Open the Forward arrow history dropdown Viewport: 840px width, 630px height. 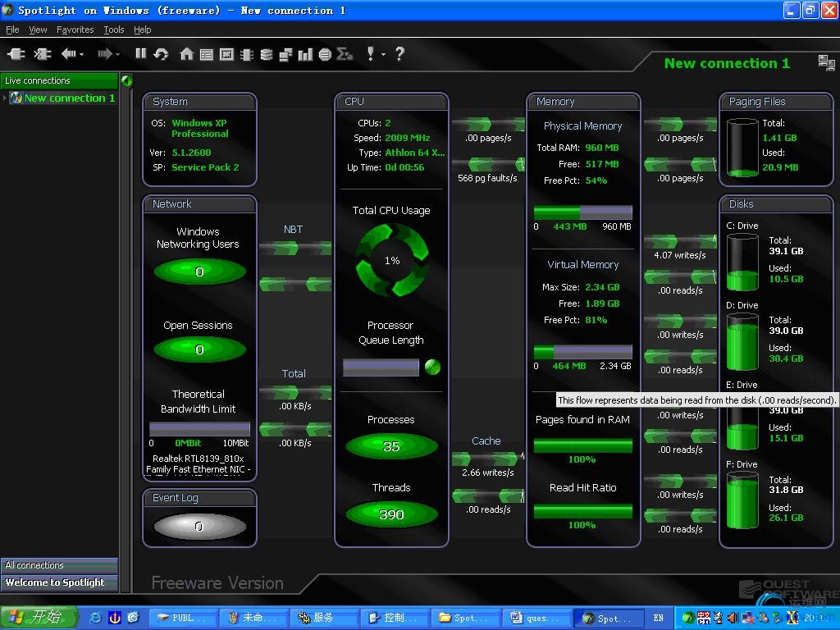117,54
